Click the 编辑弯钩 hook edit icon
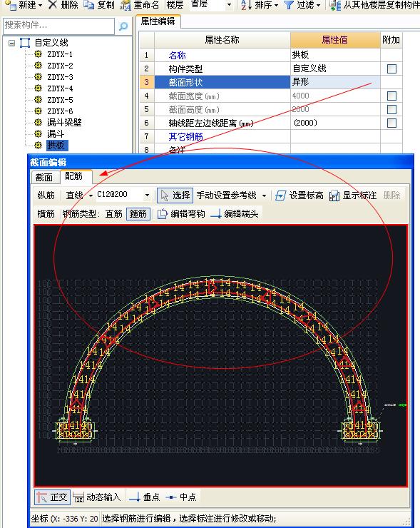Viewport: 420px width, 528px height. click(x=163, y=213)
